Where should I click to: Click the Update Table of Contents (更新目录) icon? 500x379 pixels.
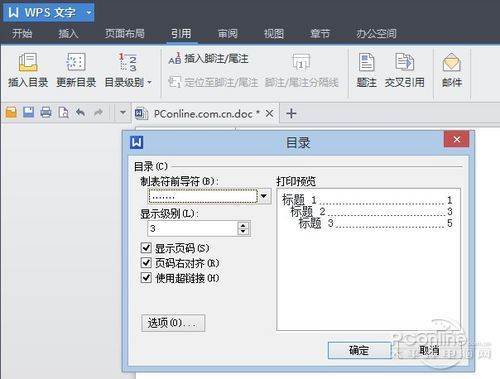pyautogui.click(x=76, y=62)
